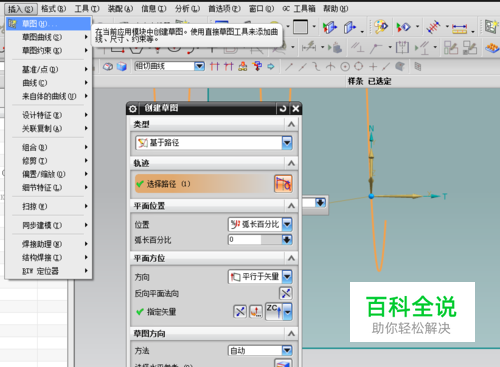
Task: Click the round grey-and-red icon left of the blue cube
Action: [108, 67]
